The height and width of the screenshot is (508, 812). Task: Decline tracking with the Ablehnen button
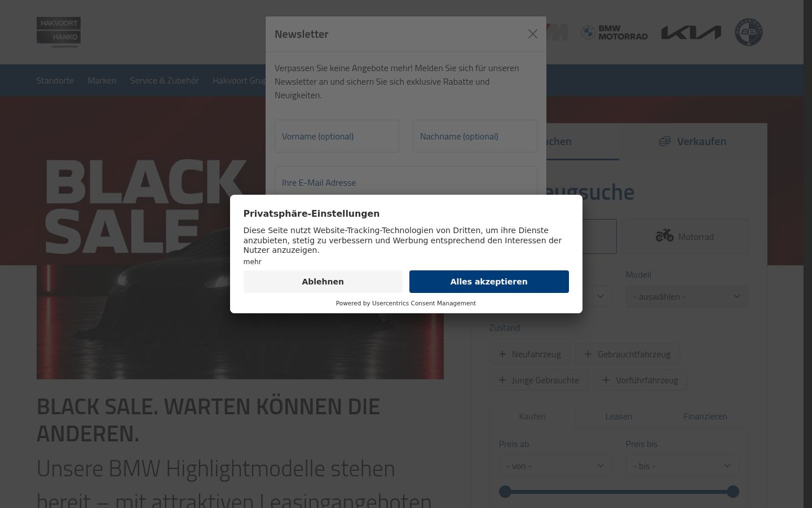coord(323,282)
